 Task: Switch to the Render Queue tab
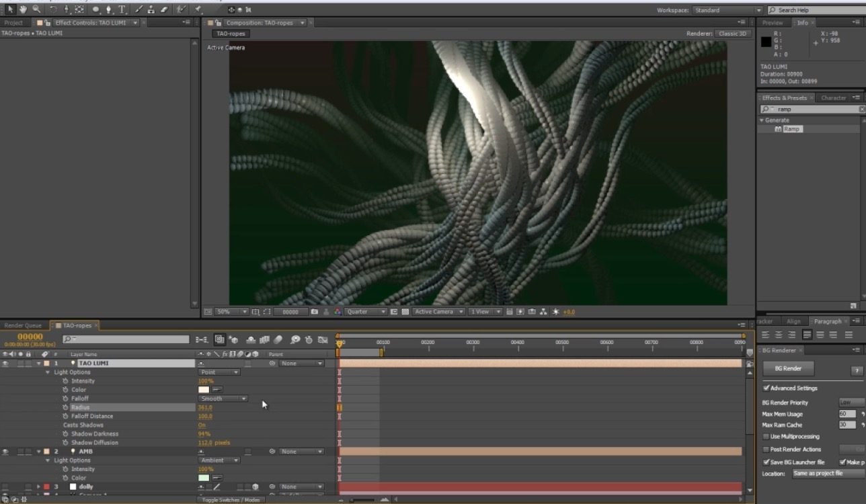23,325
